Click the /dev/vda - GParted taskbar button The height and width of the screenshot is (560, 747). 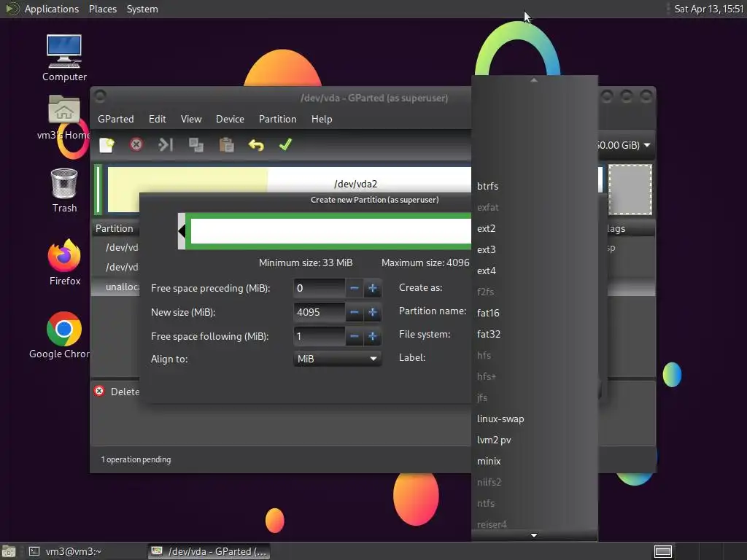[x=208, y=551]
